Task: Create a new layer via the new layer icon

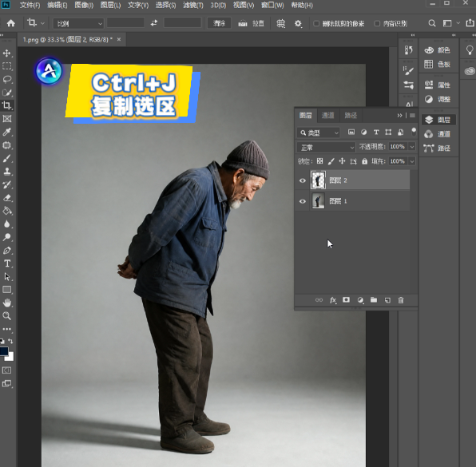Action: tap(387, 300)
